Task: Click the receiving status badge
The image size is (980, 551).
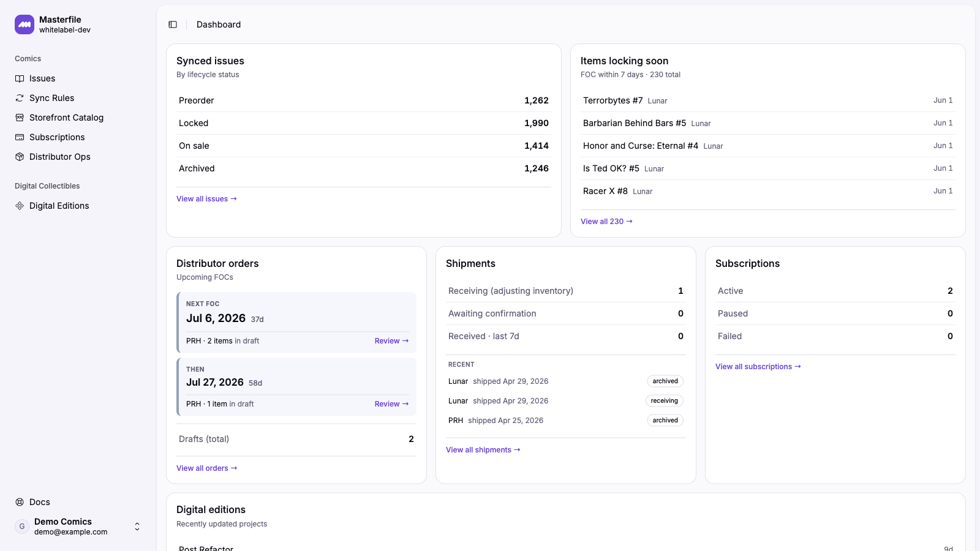Action: tap(665, 401)
